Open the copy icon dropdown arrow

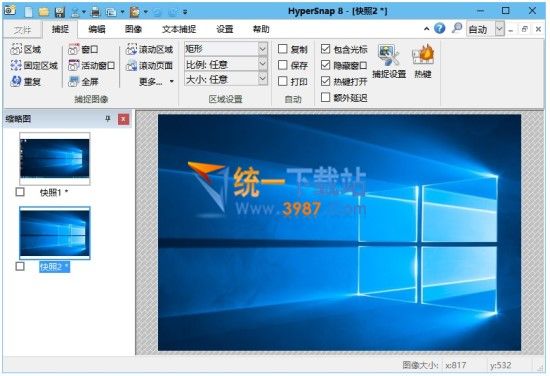pos(122,12)
